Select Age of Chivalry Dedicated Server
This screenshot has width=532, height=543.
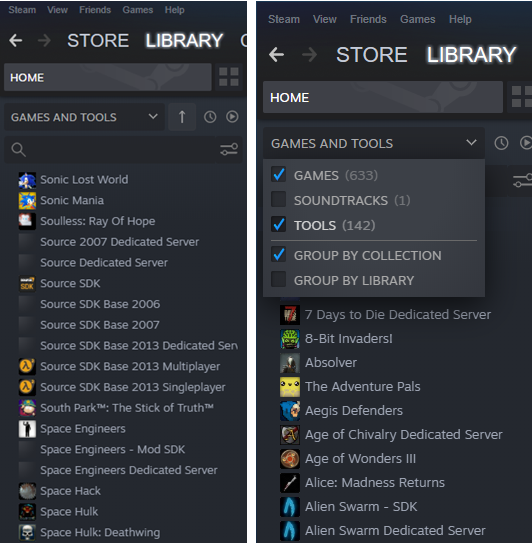(x=404, y=435)
